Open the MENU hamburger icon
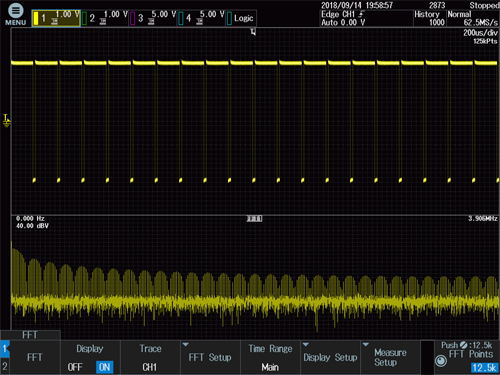This screenshot has height=375, width=500. pos(15,13)
